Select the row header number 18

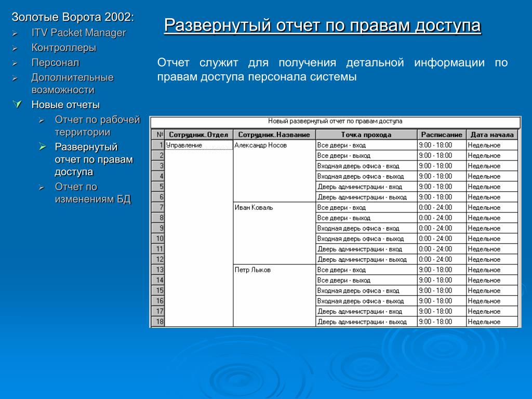click(x=158, y=322)
